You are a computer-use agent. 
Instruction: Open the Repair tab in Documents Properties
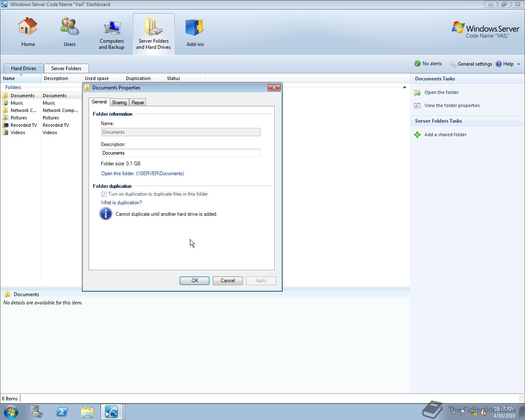138,103
